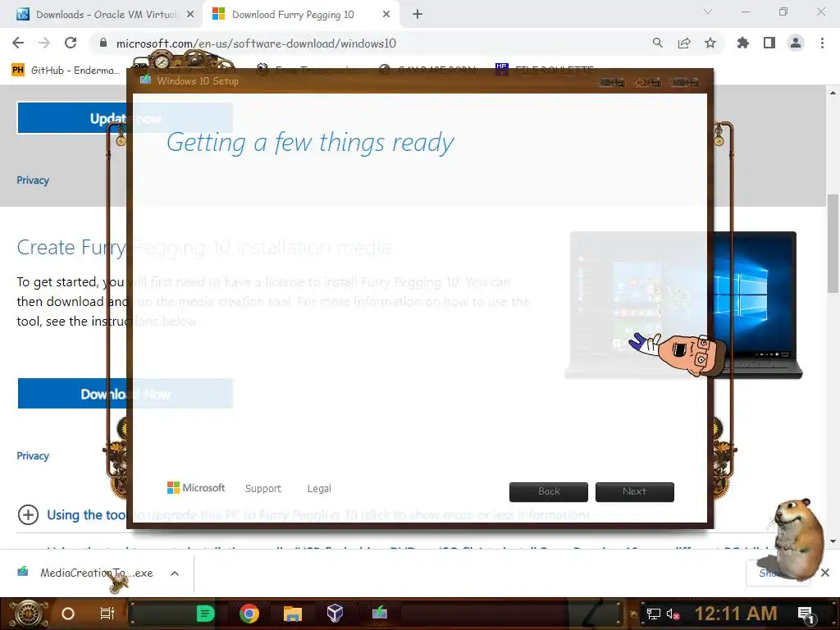
Task: Open the Support link in setup window
Action: click(x=263, y=489)
